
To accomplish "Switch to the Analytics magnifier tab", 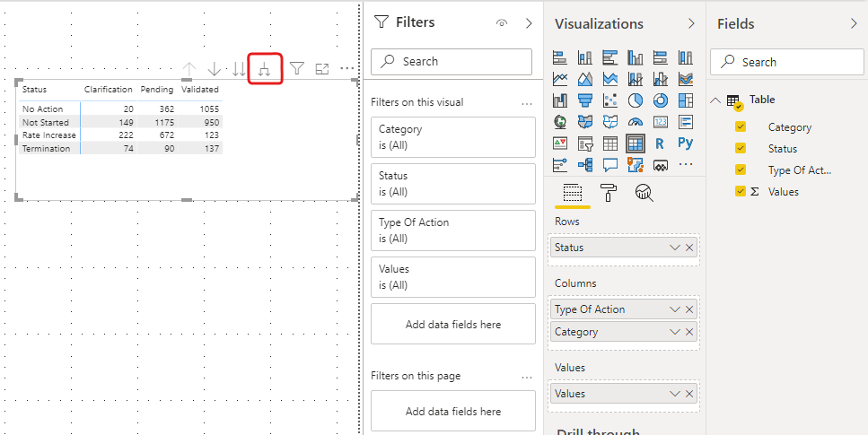I will 644,193.
